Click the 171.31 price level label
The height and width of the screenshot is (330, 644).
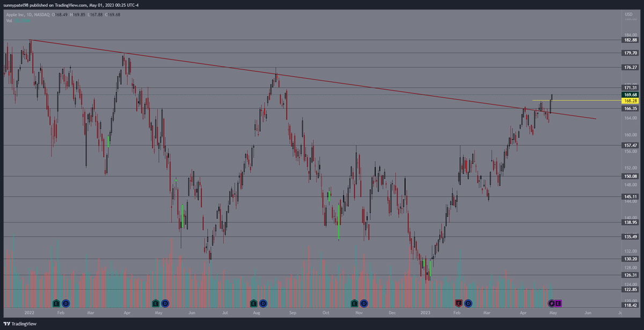[630, 88]
